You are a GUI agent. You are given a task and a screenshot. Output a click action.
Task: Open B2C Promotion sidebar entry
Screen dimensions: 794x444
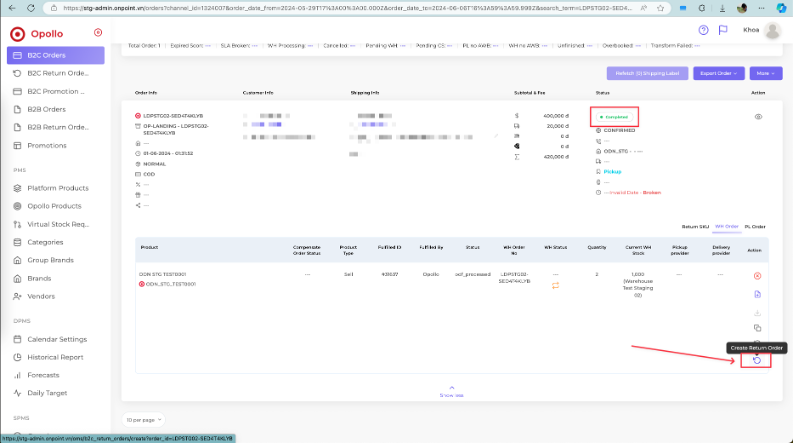pyautogui.click(x=56, y=92)
